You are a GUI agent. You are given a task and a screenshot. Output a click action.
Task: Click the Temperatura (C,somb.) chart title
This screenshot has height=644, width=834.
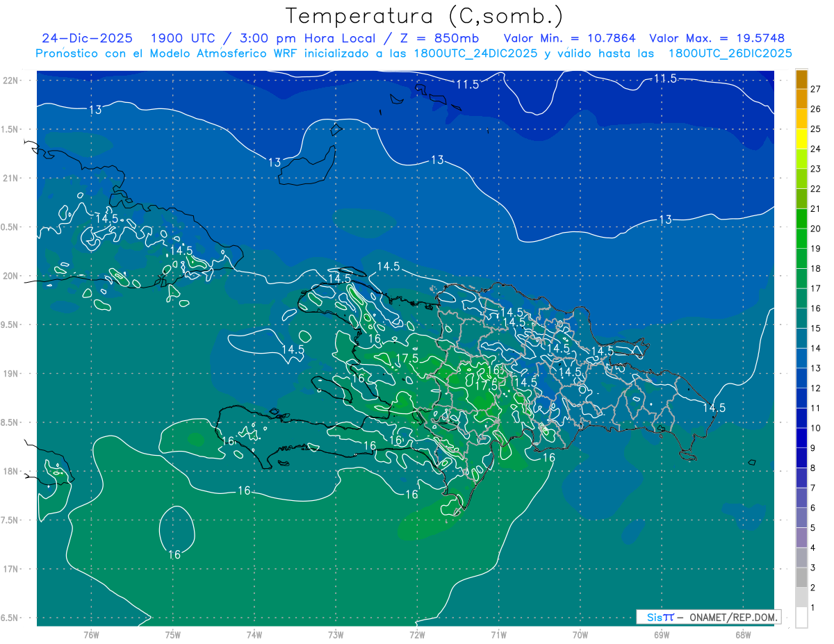(425, 15)
